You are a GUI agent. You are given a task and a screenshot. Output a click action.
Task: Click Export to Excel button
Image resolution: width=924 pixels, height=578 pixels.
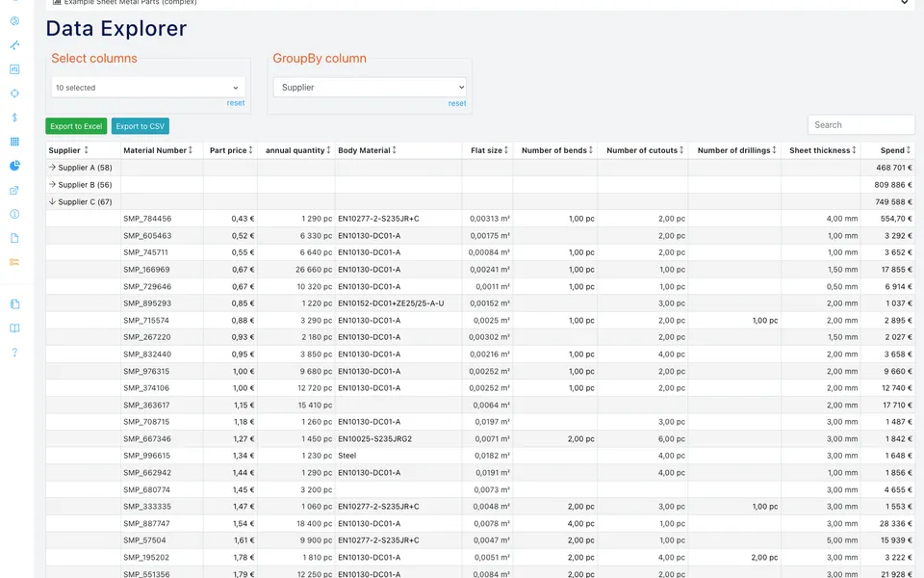pos(76,126)
